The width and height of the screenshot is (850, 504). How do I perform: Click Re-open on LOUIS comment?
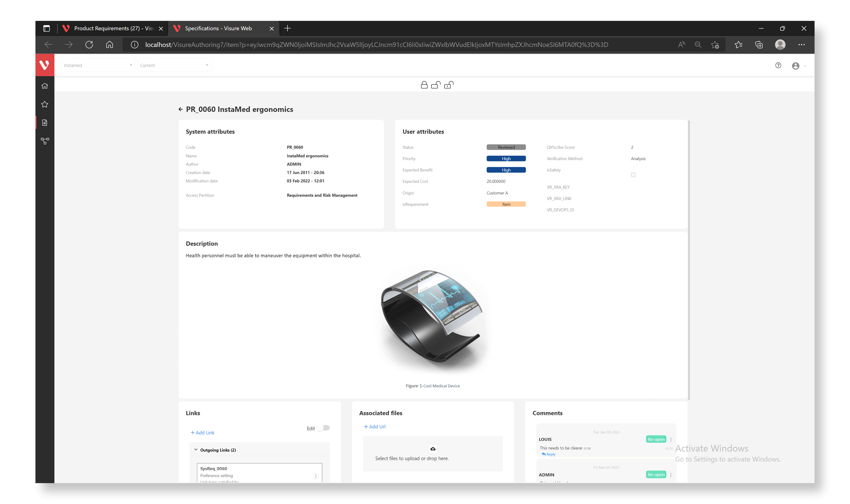tap(656, 439)
